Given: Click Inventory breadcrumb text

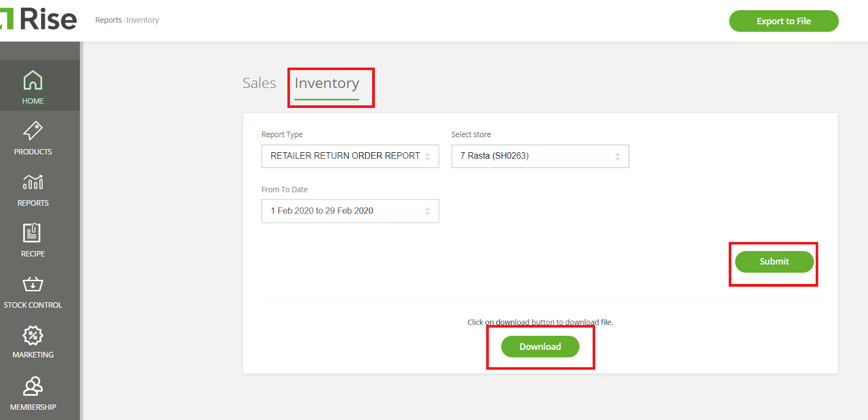Looking at the screenshot, I should coord(143,20).
